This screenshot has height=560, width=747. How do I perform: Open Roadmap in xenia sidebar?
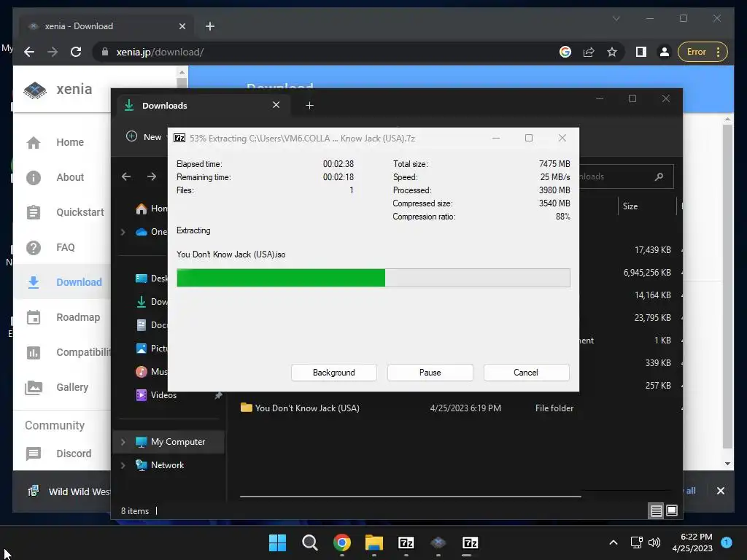pos(63,317)
